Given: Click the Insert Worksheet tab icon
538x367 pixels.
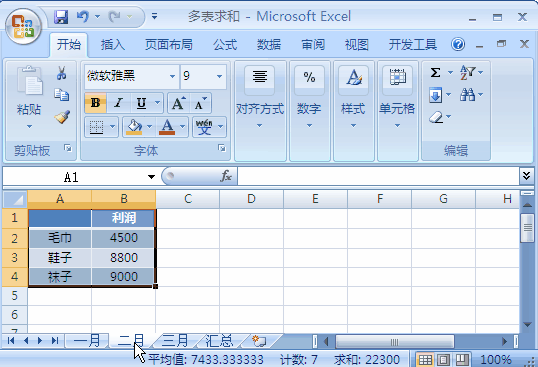Looking at the screenshot, I should (x=259, y=341).
